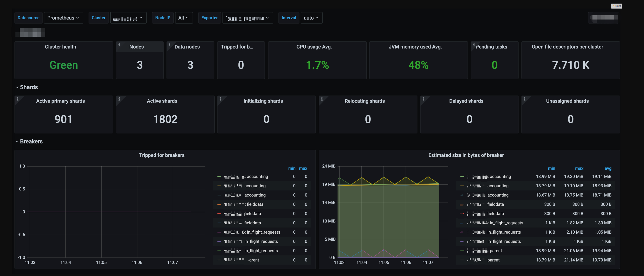Open the Cluster health panel title menu
Screen dimensions: 644x276
[60, 47]
